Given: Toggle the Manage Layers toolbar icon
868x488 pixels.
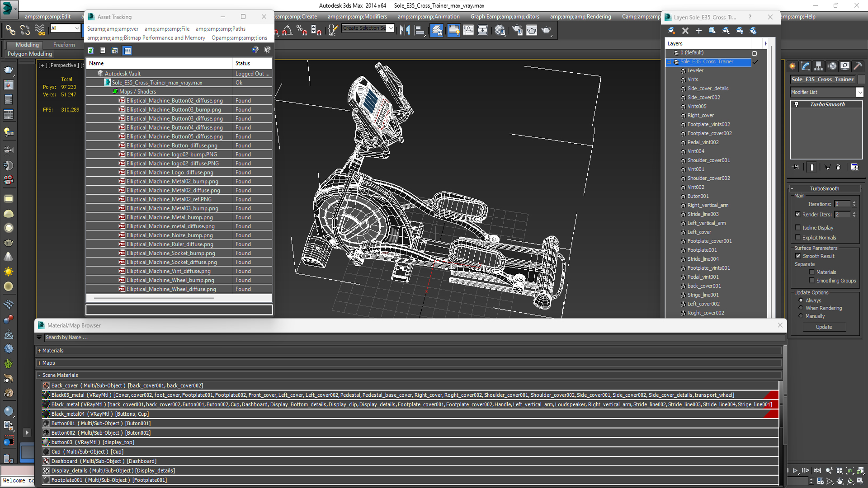Looking at the screenshot, I should click(x=437, y=30).
